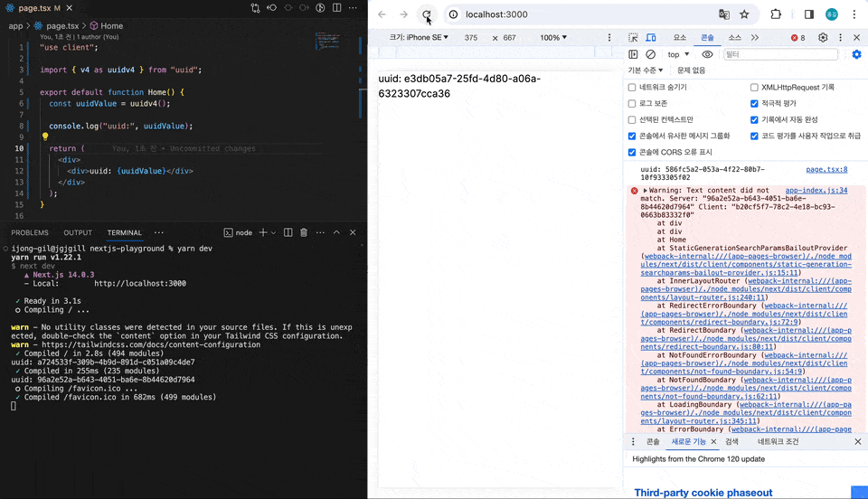Show more panel tabs via ellipsis
This screenshot has height=499, width=868.
(159, 233)
